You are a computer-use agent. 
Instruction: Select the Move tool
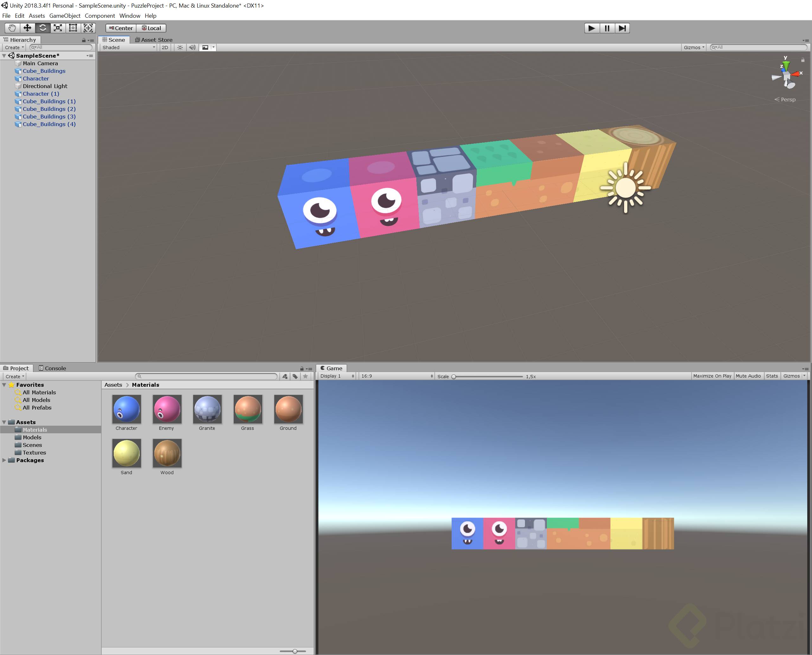pos(27,28)
